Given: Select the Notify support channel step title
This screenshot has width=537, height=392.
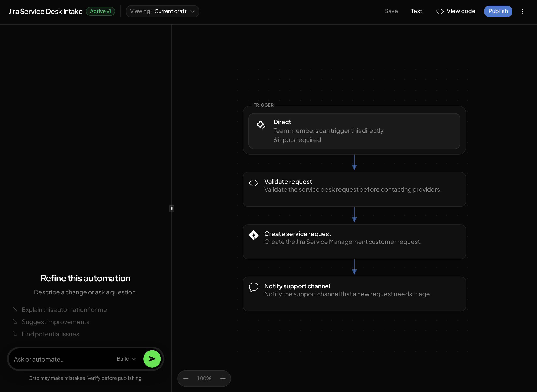Looking at the screenshot, I should pos(297,286).
